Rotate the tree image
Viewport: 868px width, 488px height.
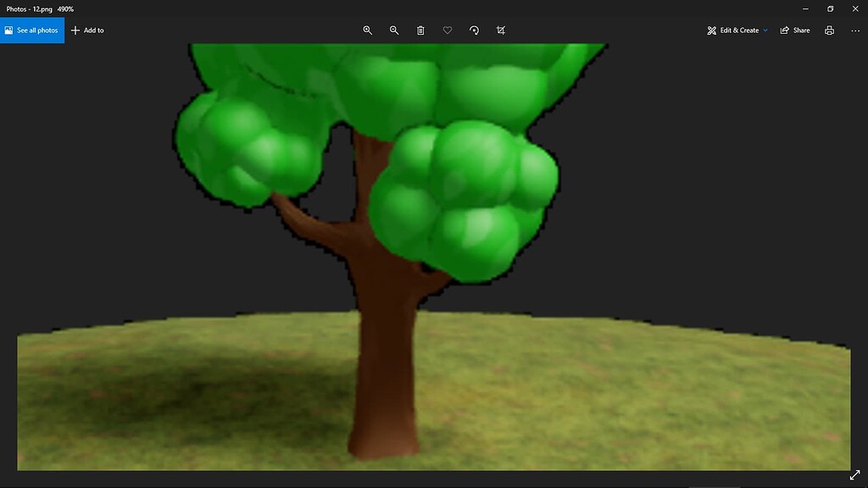click(x=475, y=30)
